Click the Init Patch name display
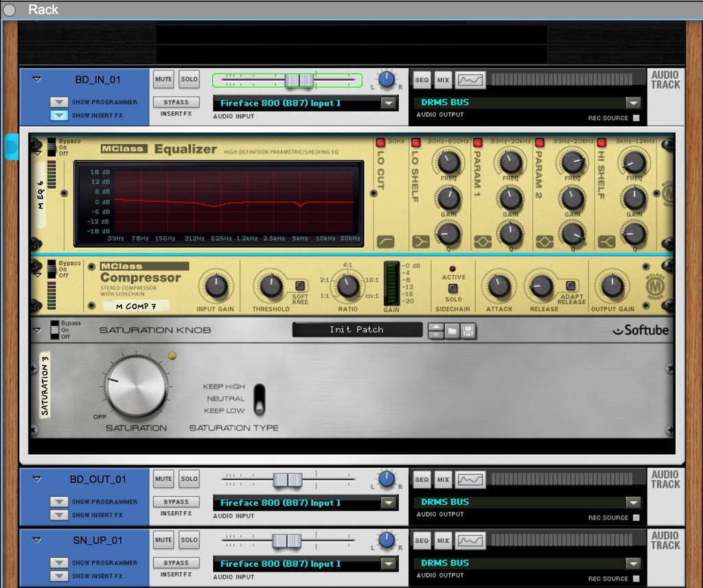The image size is (703, 588). tap(357, 330)
